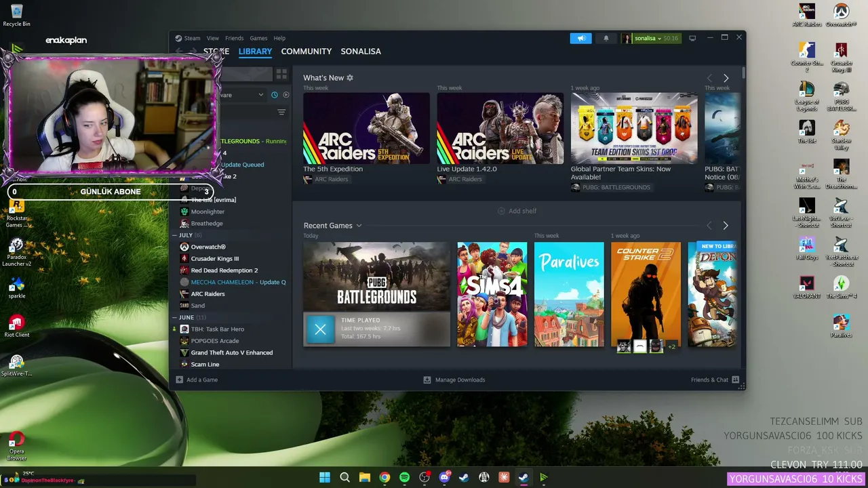This screenshot has width=868, height=488.
Task: Switch library to collections grid view
Action: pos(281,74)
